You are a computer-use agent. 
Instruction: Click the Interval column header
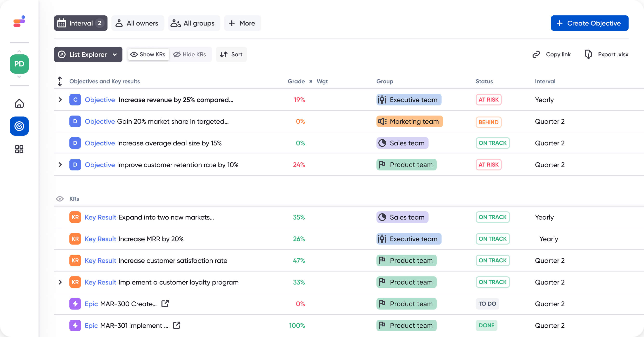[545, 81]
